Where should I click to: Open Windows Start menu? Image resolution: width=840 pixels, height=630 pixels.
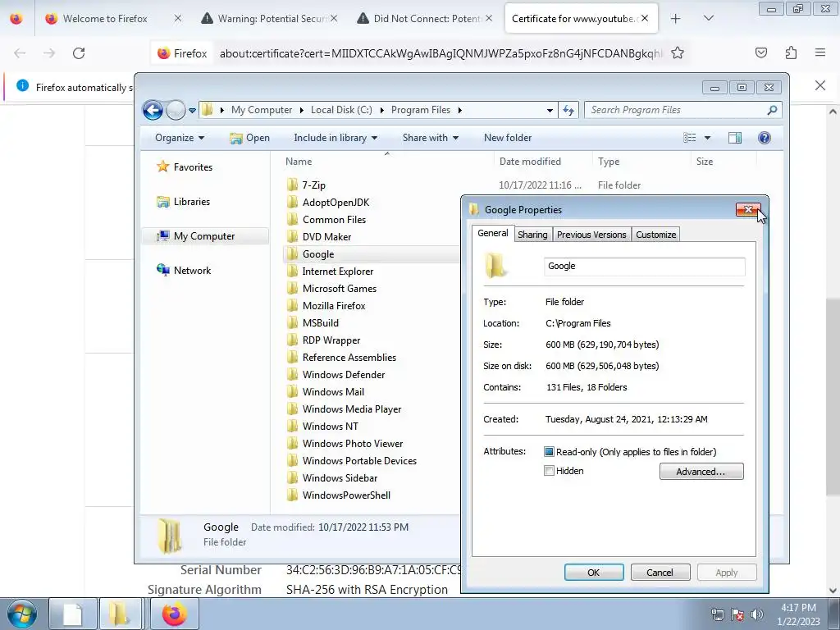pyautogui.click(x=21, y=614)
